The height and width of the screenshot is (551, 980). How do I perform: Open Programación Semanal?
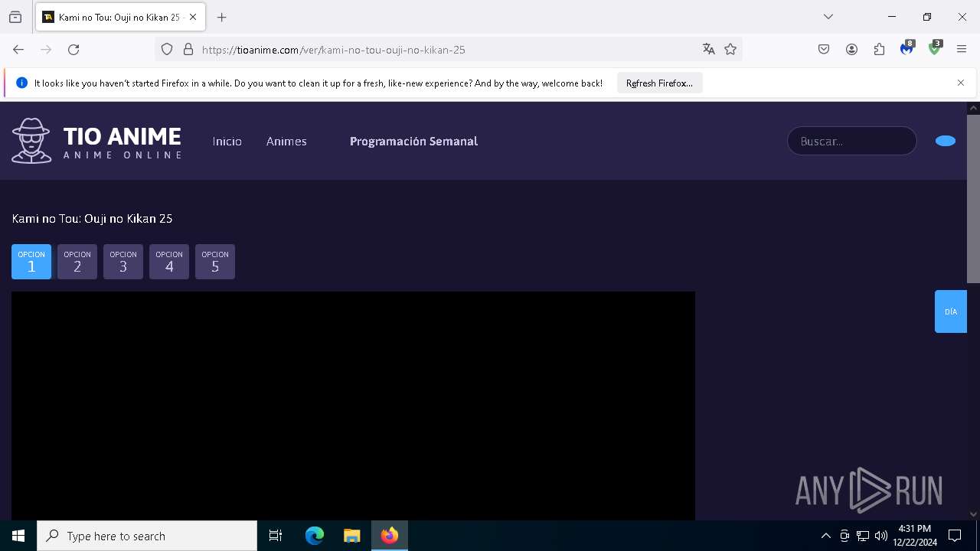click(x=413, y=142)
